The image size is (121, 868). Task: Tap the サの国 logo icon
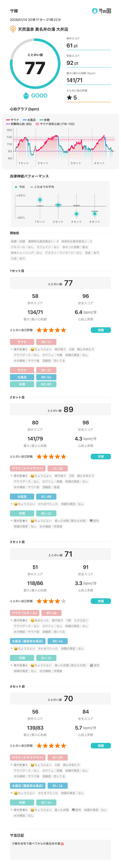tap(95, 11)
